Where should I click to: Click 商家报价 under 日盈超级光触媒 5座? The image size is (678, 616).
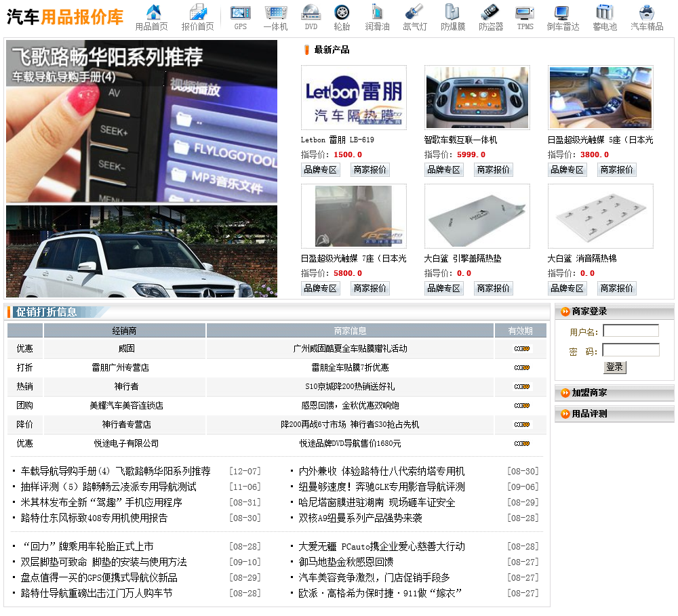616,169
